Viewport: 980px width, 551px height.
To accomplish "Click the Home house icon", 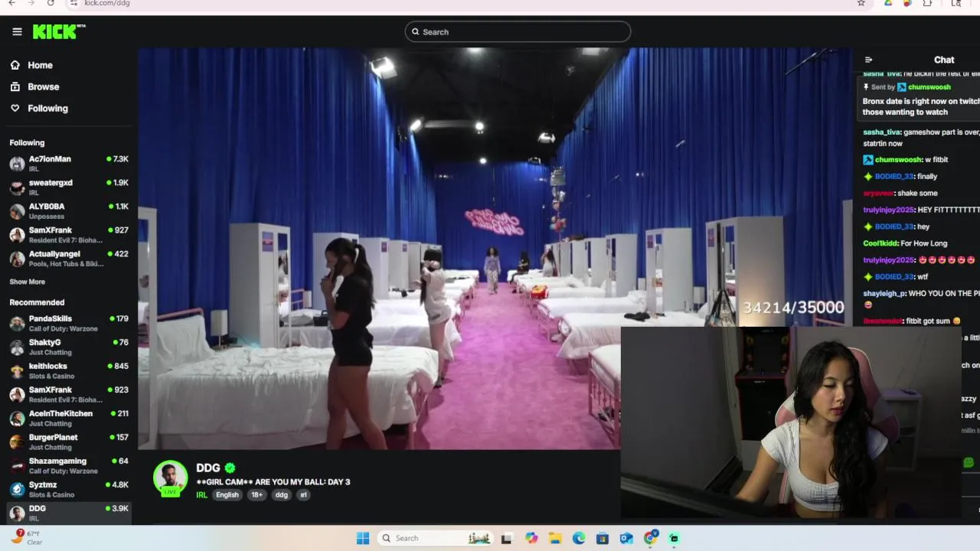I will (15, 65).
